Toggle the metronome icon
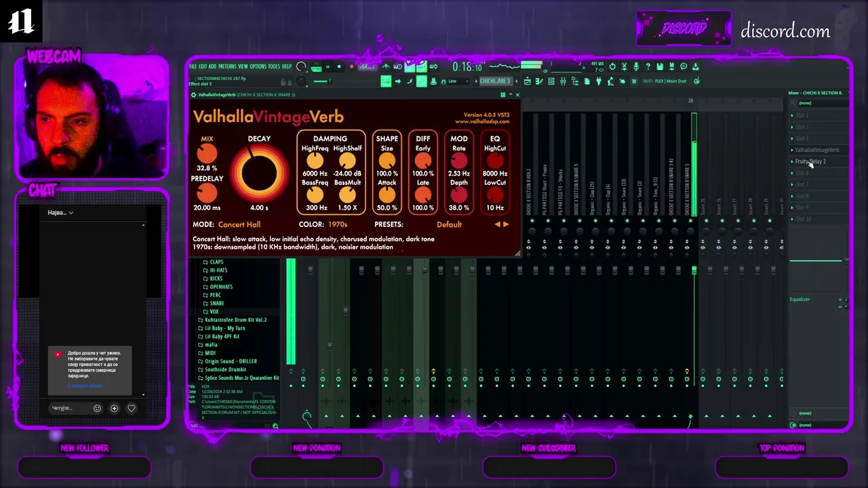868x488 pixels. point(386,66)
